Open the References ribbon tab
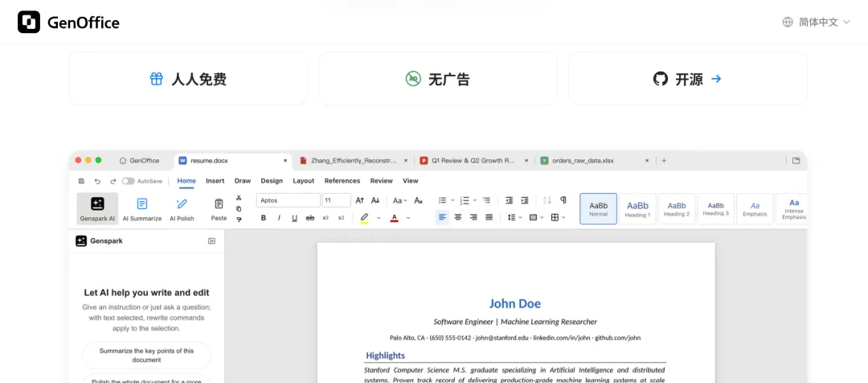Image resolution: width=868 pixels, height=383 pixels. click(342, 181)
